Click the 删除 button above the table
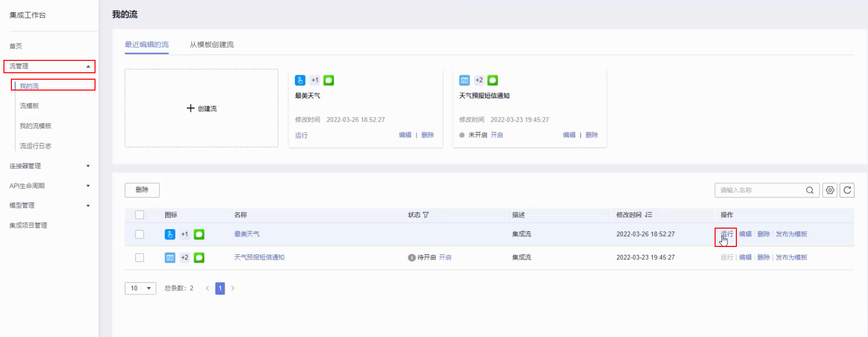Image resolution: width=868 pixels, height=337 pixels. [x=142, y=190]
